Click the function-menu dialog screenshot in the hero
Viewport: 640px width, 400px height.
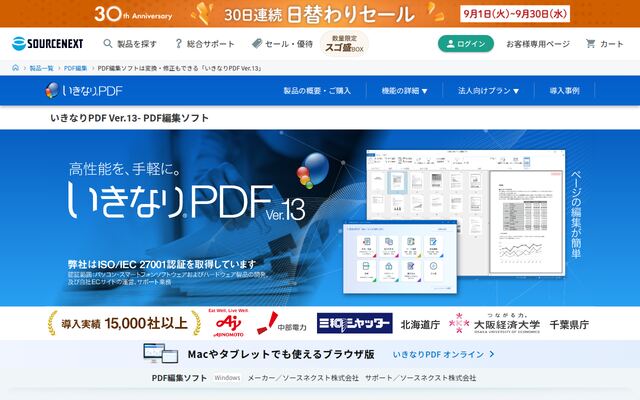click(400, 257)
